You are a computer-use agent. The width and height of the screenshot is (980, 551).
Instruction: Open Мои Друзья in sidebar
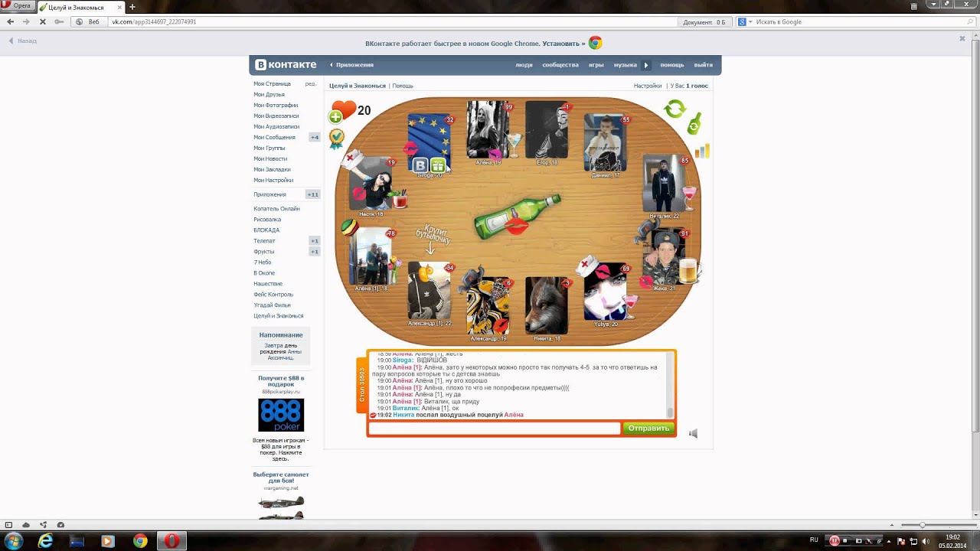269,94
